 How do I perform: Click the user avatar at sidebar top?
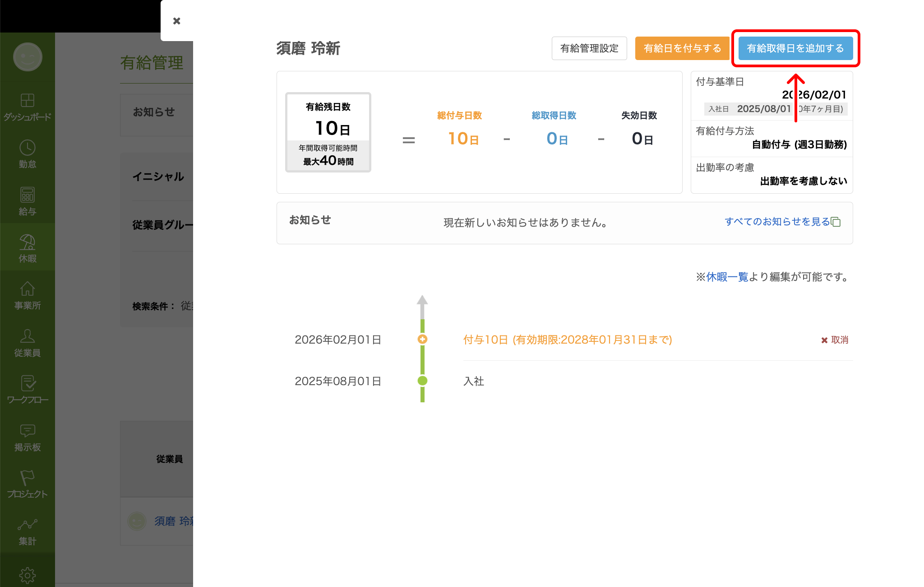click(28, 57)
